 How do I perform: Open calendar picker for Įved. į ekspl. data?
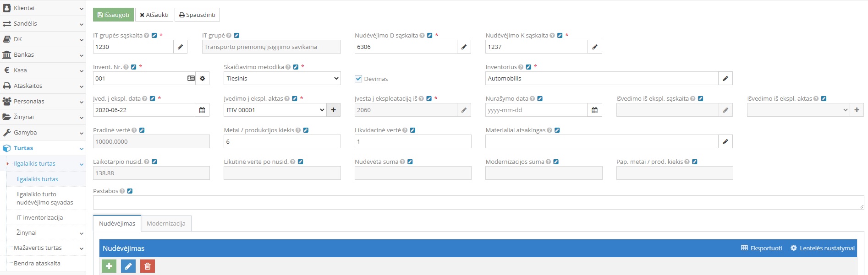(x=202, y=110)
